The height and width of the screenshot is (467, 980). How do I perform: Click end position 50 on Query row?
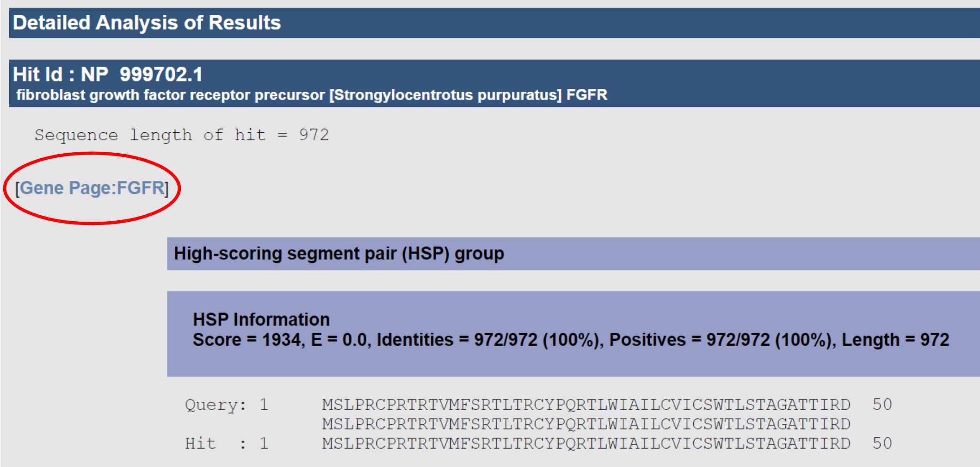882,405
